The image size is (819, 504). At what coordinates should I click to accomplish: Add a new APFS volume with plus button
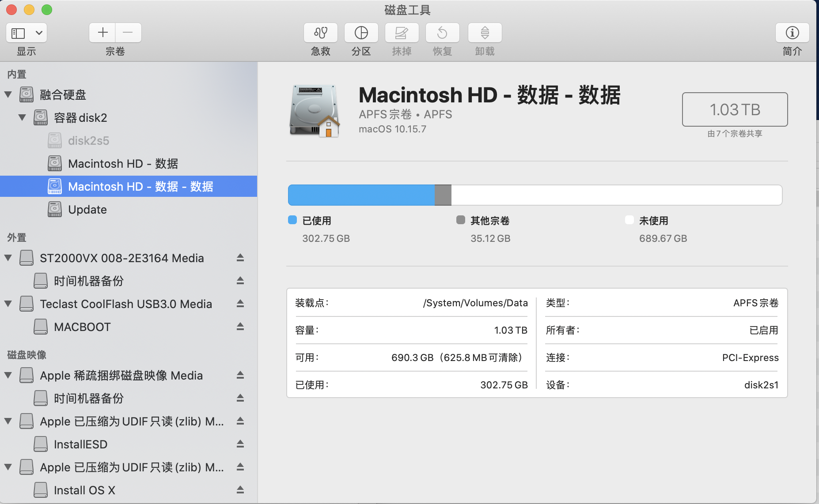[x=102, y=33]
